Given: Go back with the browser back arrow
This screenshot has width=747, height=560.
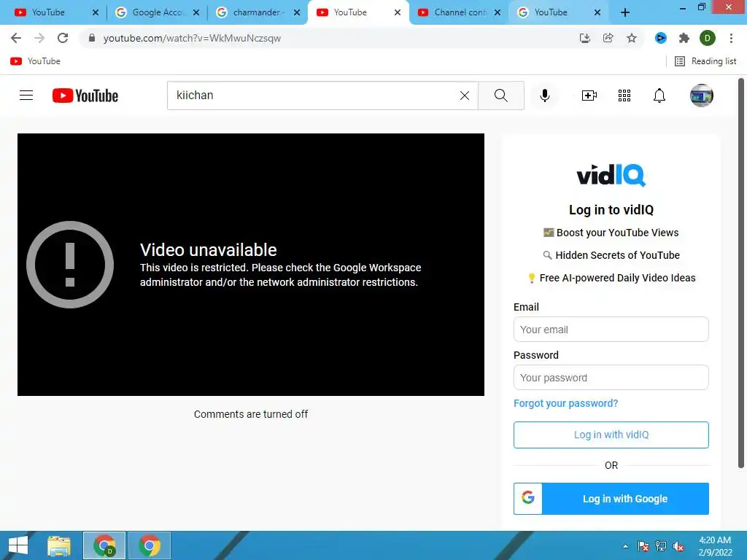Looking at the screenshot, I should click(x=16, y=38).
